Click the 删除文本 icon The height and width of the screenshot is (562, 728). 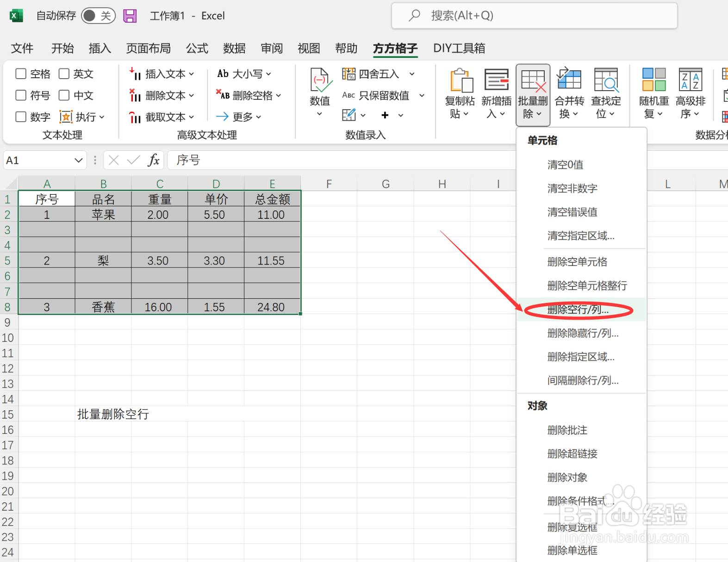coord(135,95)
